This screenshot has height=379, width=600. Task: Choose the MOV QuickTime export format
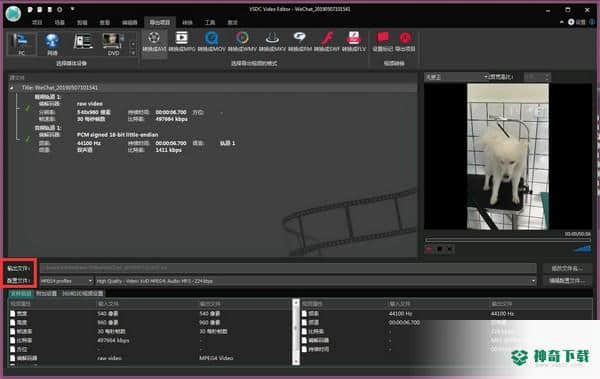[x=211, y=42]
